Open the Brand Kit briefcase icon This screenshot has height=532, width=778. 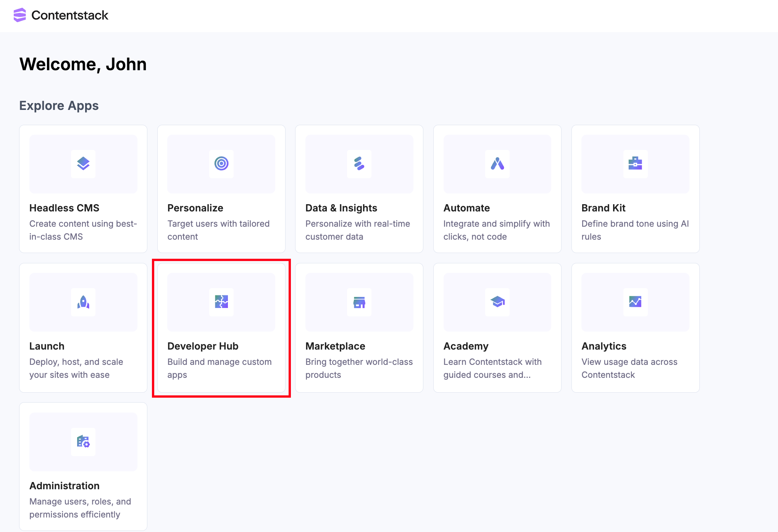coord(635,164)
